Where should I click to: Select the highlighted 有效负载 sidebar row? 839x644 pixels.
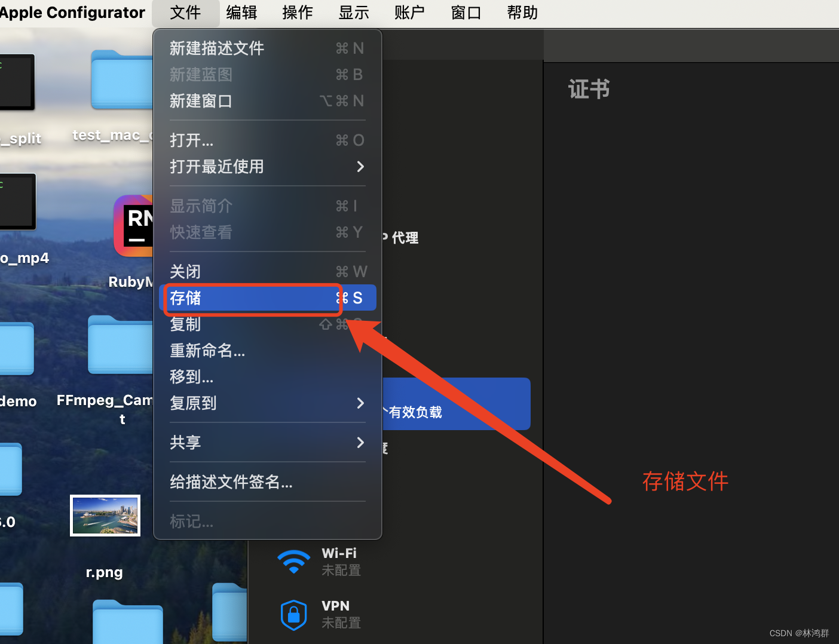pyautogui.click(x=455, y=404)
